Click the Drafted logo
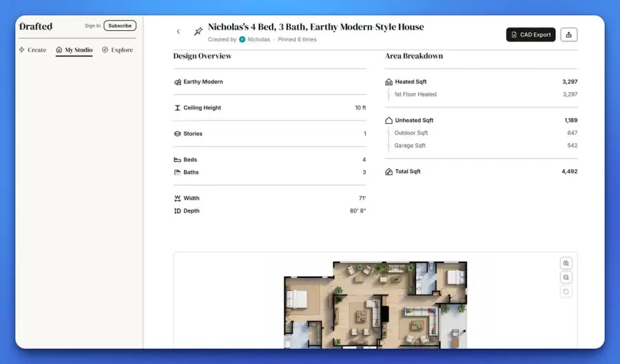This screenshot has width=620, height=364. pos(36,26)
